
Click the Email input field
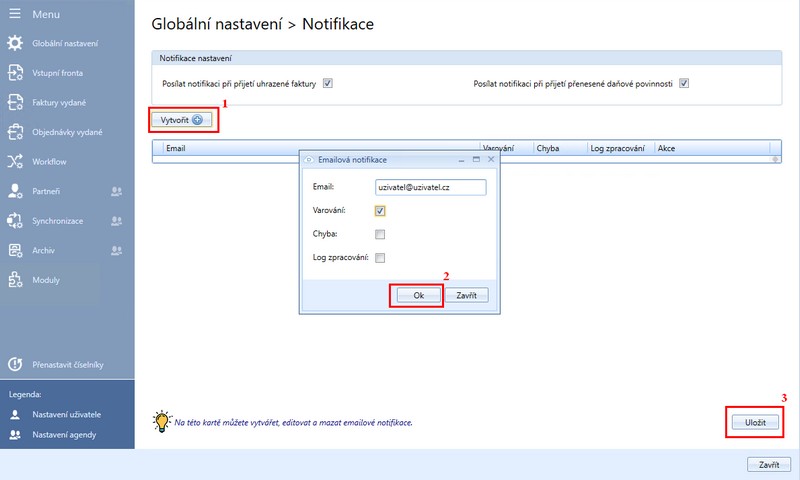coord(430,187)
